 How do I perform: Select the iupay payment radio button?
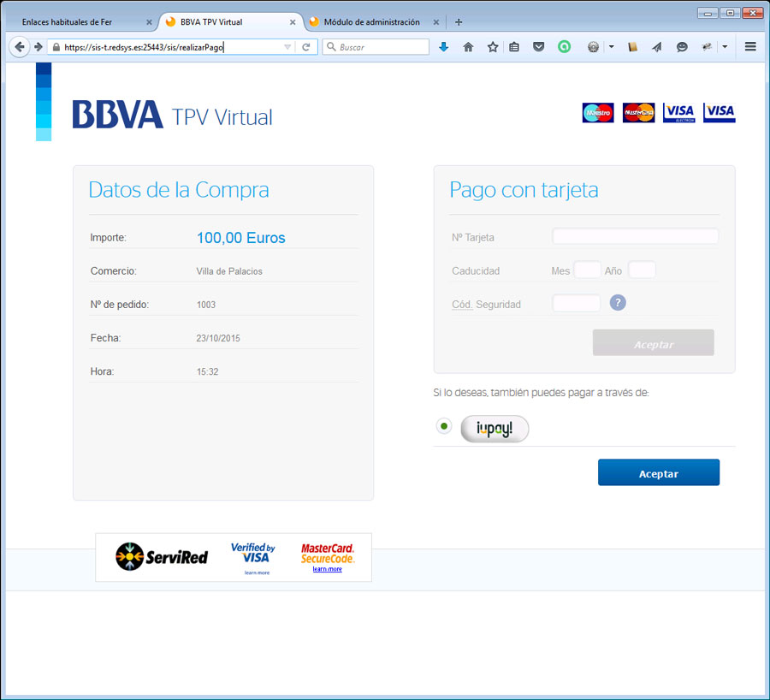444,426
